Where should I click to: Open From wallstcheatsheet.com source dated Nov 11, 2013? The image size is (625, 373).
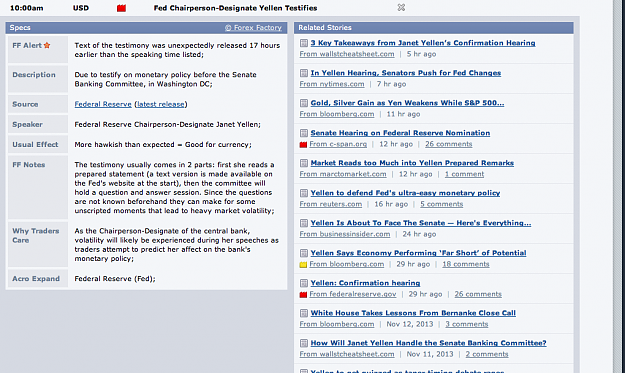pos(347,354)
